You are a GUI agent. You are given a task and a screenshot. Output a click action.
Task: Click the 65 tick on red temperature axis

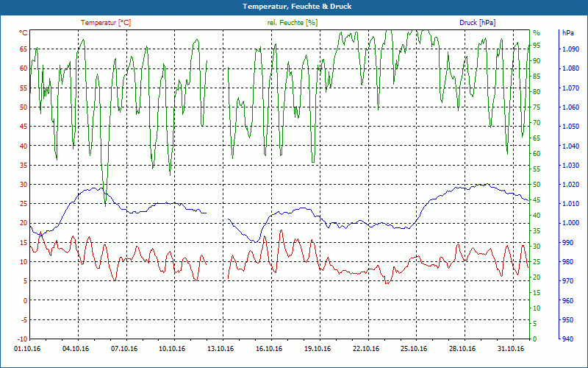pyautogui.click(x=24, y=49)
